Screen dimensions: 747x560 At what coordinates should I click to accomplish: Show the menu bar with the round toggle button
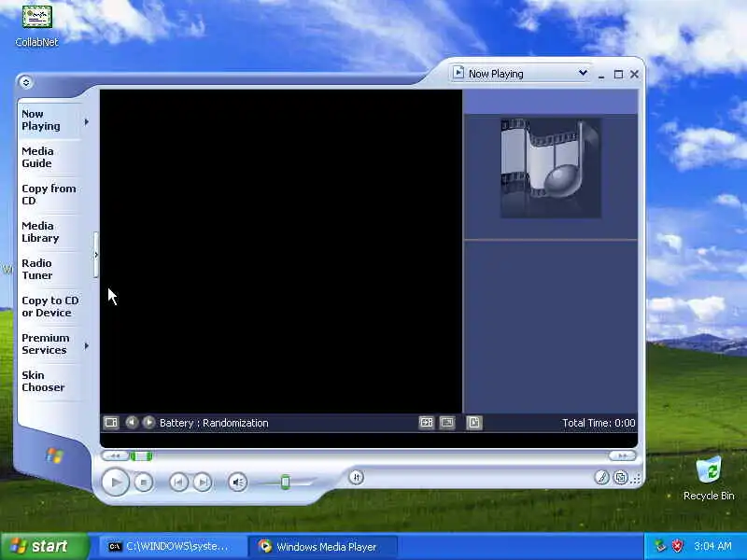point(26,82)
